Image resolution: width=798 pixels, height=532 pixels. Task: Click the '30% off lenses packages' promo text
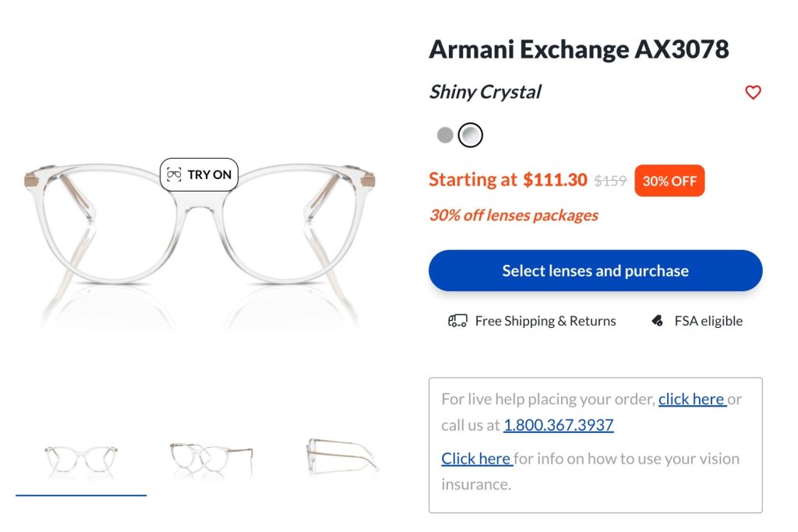click(512, 215)
